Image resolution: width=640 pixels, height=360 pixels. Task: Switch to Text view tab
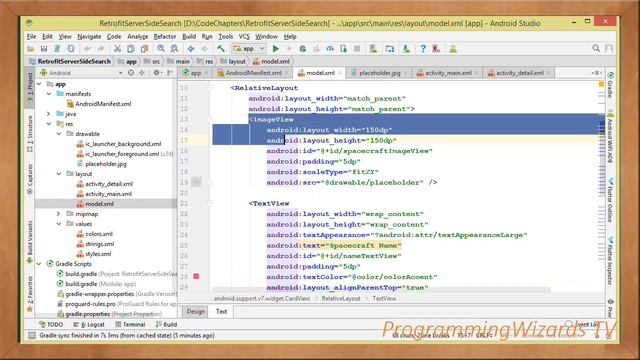(x=221, y=311)
